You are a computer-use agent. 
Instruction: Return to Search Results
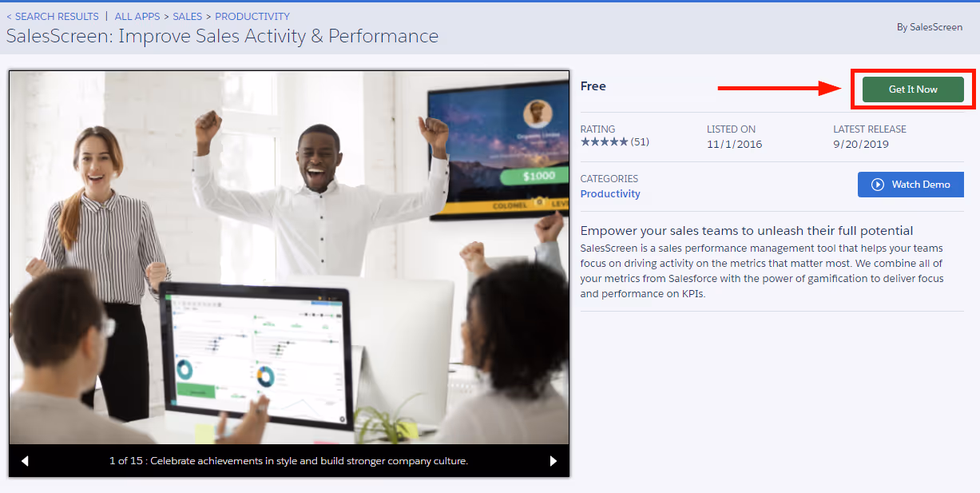(x=56, y=16)
